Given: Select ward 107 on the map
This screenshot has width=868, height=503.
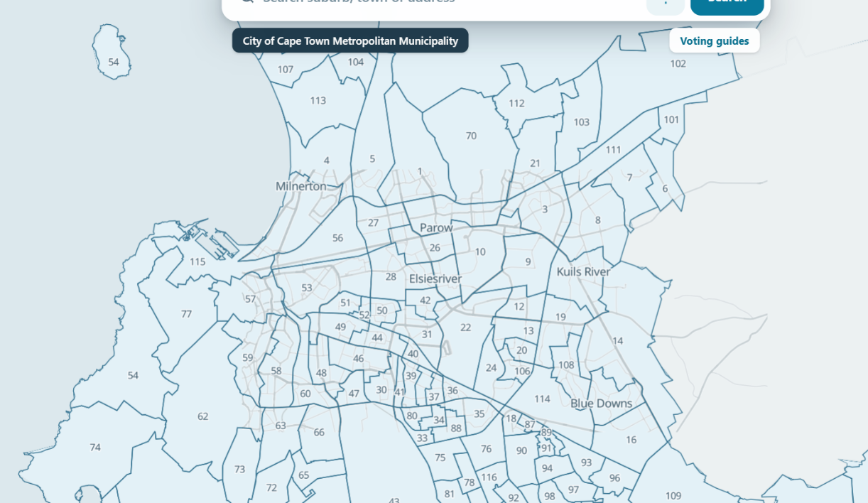Looking at the screenshot, I should coord(286,70).
